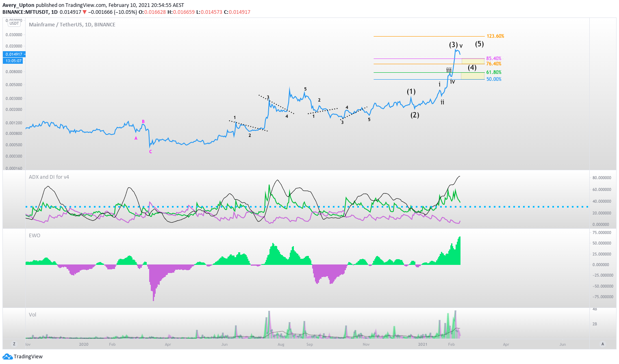
Task: Select the (1) wave label
Action: (x=411, y=92)
